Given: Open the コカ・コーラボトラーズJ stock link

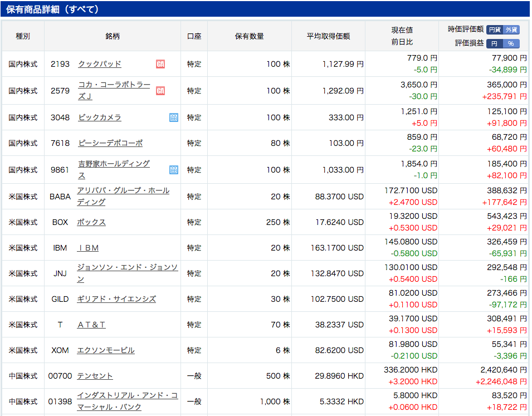Looking at the screenshot, I should tap(114, 91).
